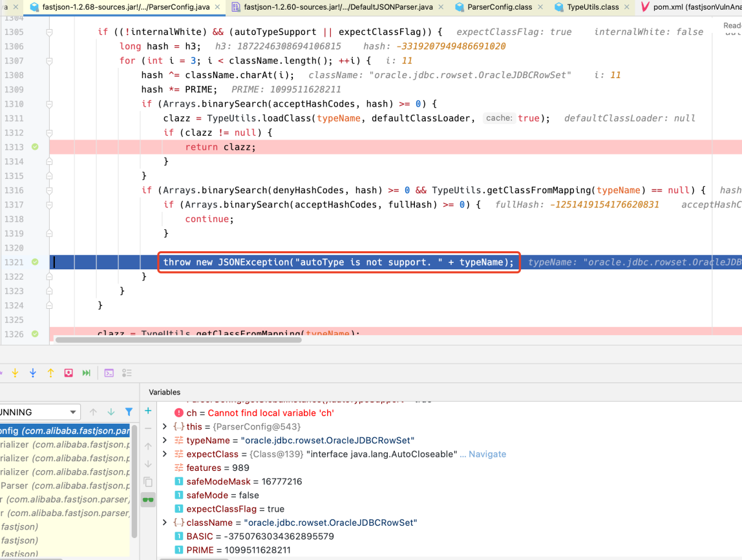
Task: Select the highlighted ParserConfig stack frame
Action: (x=65, y=430)
